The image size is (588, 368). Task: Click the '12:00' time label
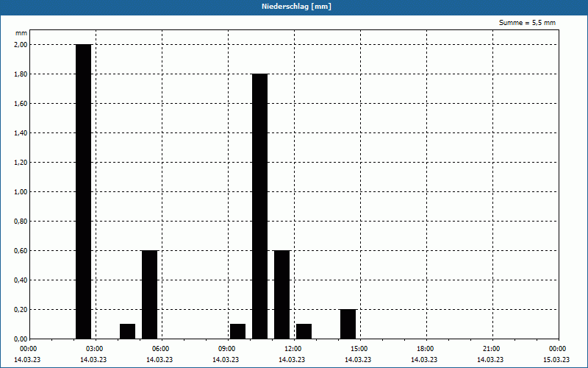coord(293,349)
